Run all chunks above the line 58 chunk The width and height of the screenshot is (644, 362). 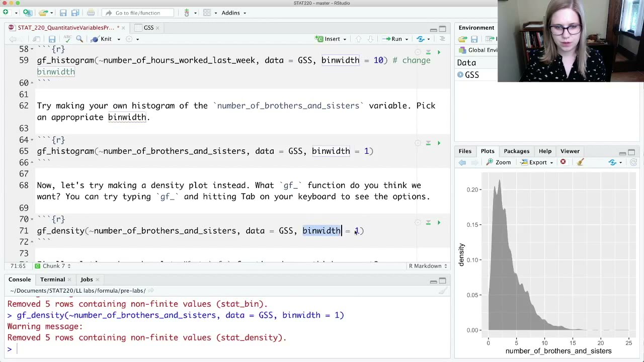click(x=428, y=52)
